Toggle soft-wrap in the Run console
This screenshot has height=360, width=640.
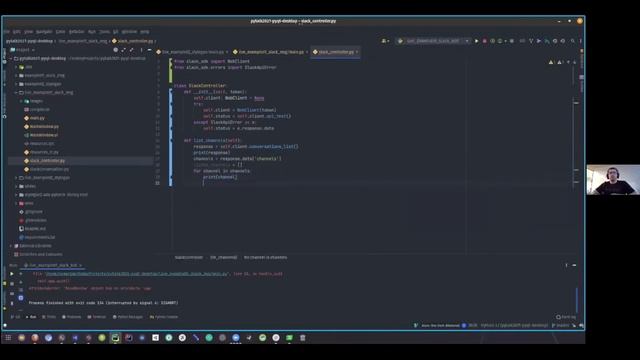(21, 290)
